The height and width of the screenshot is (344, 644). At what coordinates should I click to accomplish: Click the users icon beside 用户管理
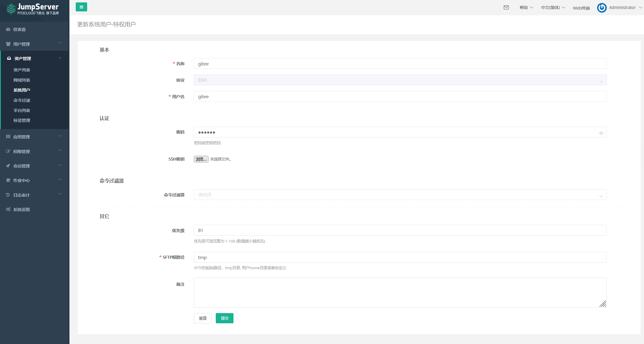[x=8, y=44]
